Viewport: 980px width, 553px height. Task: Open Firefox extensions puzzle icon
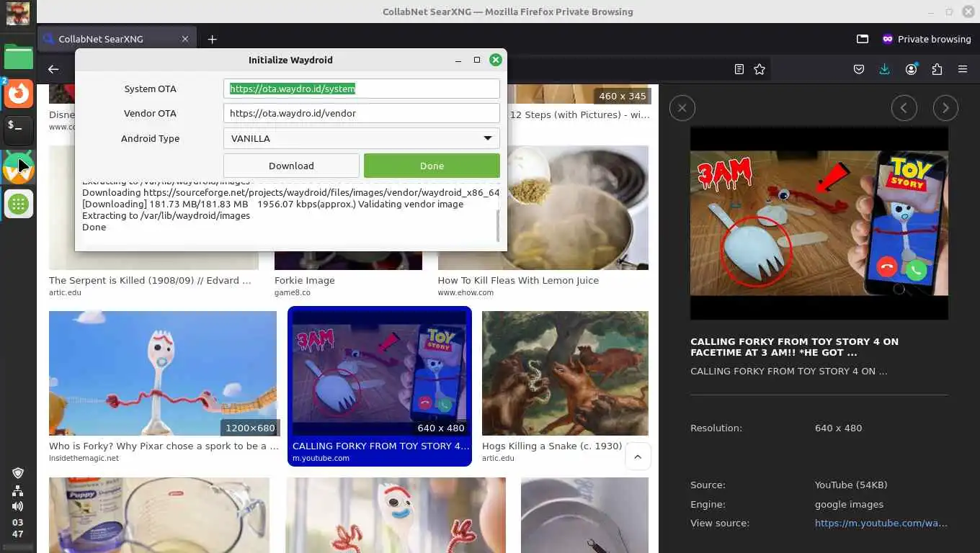tap(937, 69)
